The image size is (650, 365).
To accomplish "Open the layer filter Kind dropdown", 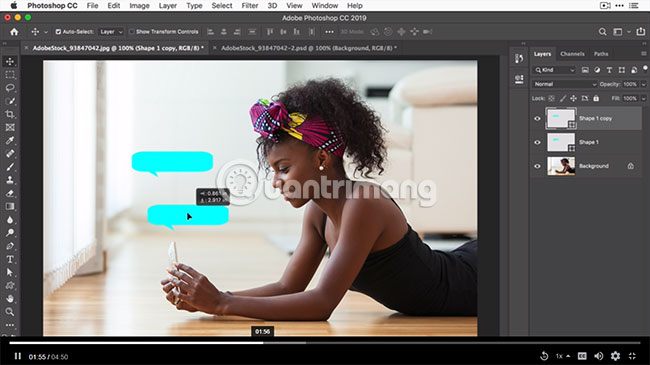I will (555, 70).
